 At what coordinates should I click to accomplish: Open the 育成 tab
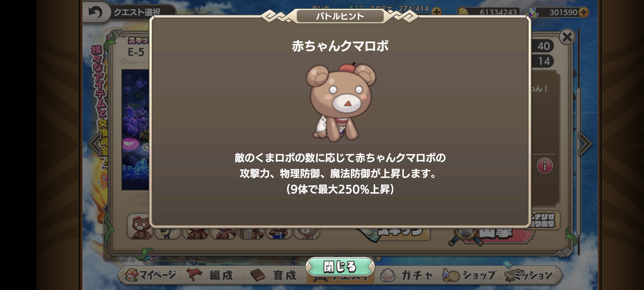tap(274, 275)
